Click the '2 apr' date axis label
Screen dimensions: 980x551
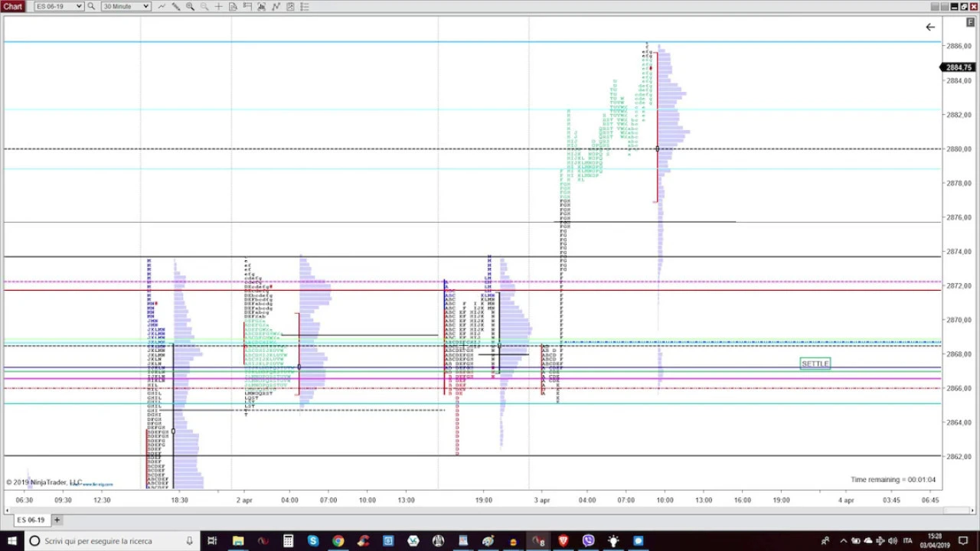244,500
